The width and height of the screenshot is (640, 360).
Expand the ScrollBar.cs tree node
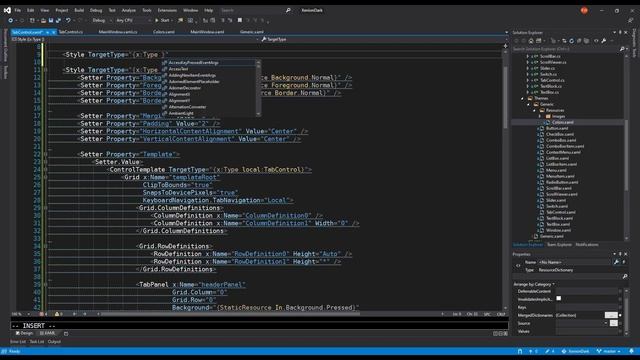click(528, 56)
